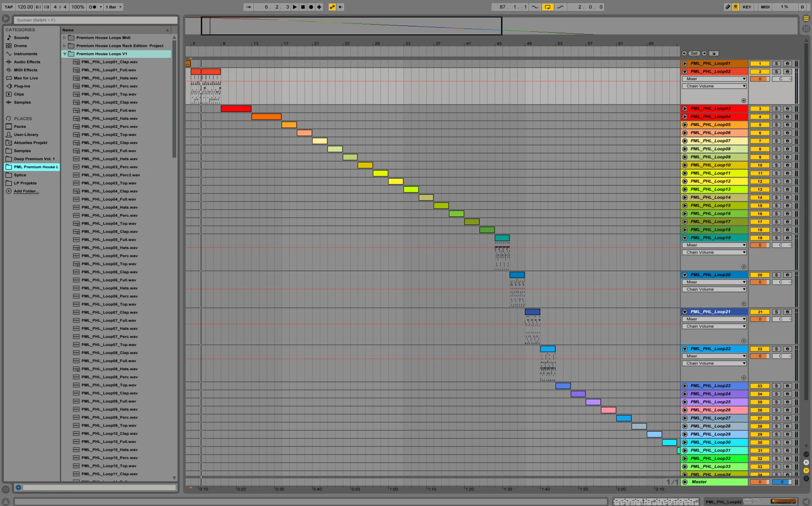Open the Max for Live category

point(26,78)
